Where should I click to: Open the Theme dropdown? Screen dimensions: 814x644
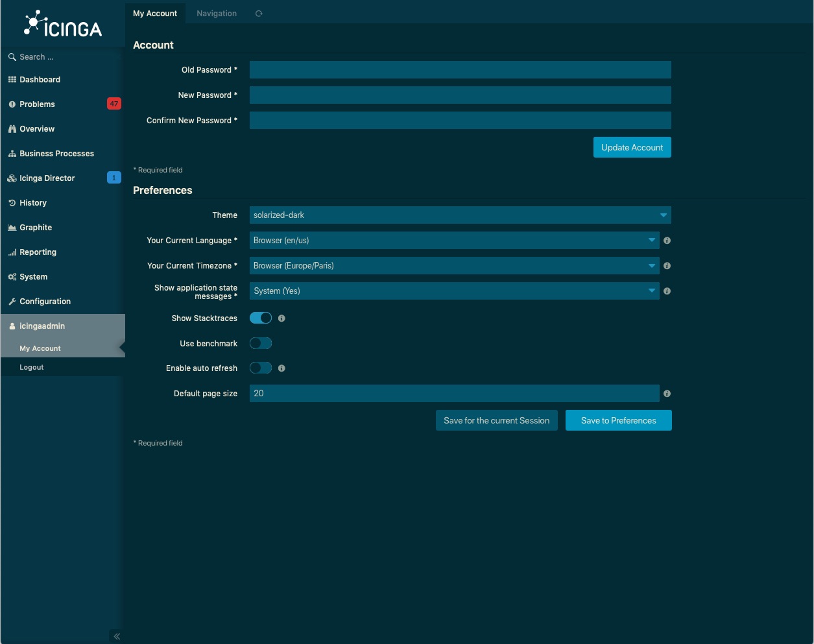point(461,215)
